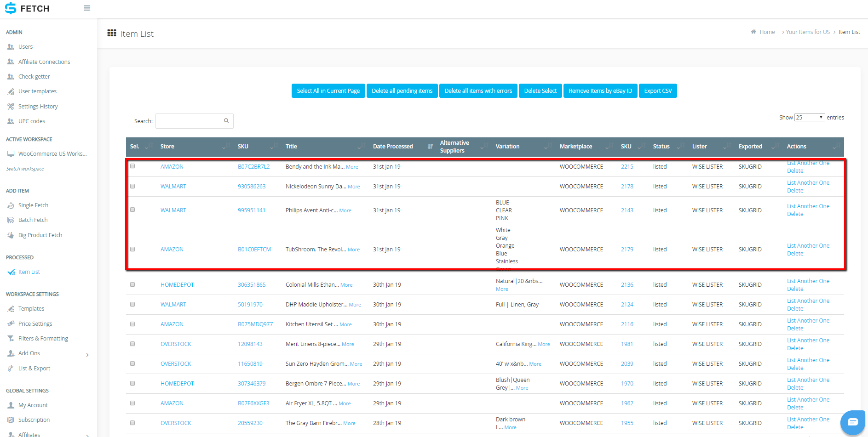Click Remove Items by eBay ID

click(600, 91)
